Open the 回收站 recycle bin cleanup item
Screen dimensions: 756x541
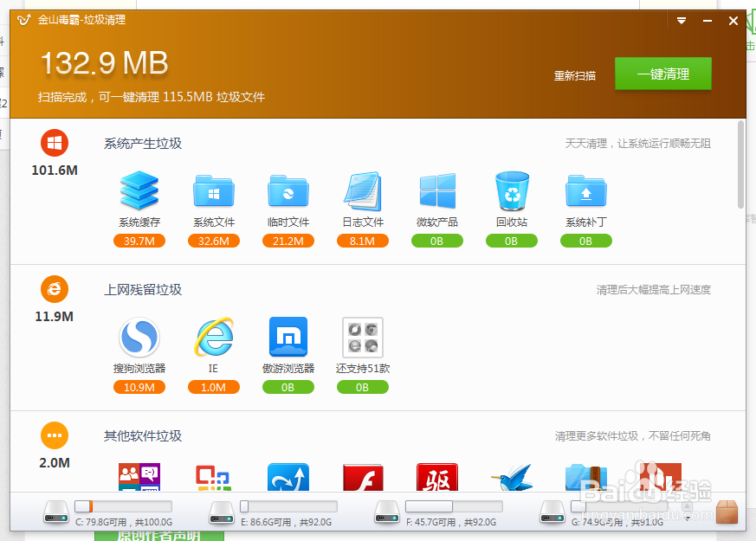click(x=512, y=190)
